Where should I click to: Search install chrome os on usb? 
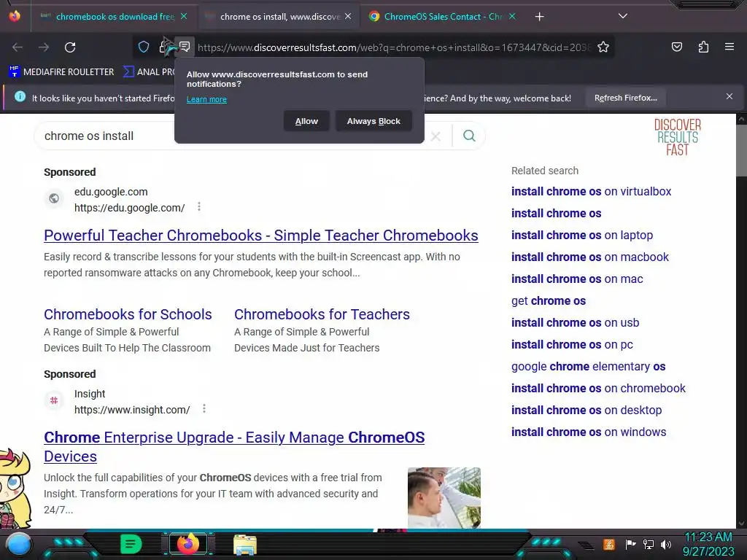tap(575, 323)
